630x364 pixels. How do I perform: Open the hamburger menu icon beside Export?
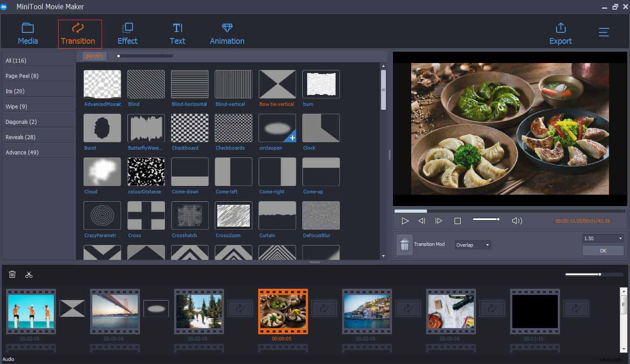pos(604,32)
